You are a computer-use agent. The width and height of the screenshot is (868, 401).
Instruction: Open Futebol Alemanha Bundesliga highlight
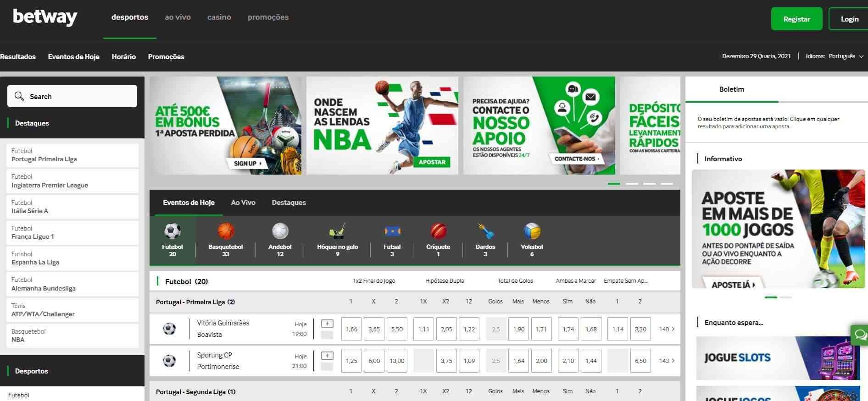point(72,284)
